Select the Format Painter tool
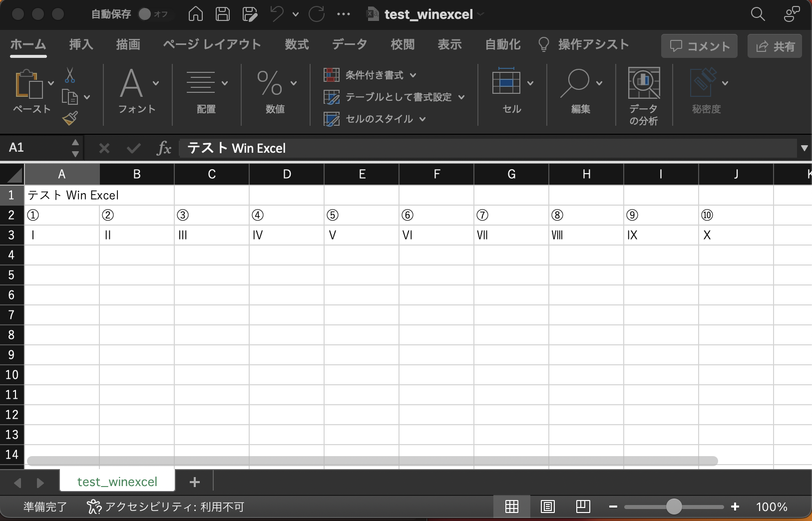The width and height of the screenshot is (812, 521). pyautogui.click(x=70, y=118)
